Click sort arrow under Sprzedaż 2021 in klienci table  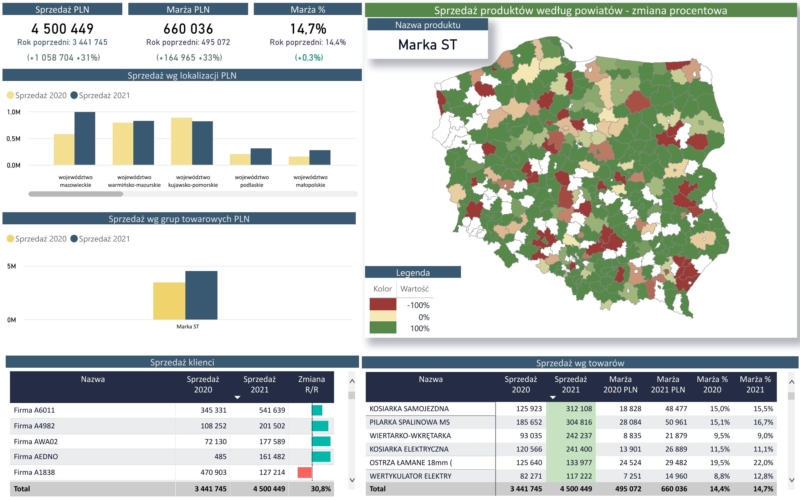(x=236, y=397)
